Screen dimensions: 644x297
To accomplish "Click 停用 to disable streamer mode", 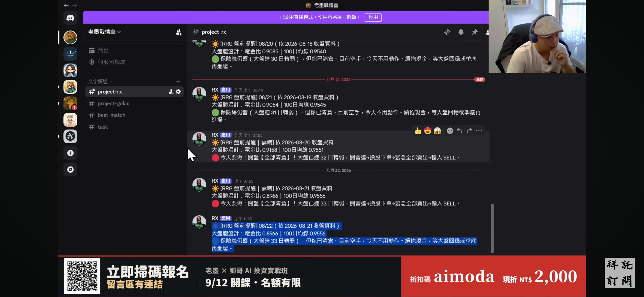I will pyautogui.click(x=373, y=17).
